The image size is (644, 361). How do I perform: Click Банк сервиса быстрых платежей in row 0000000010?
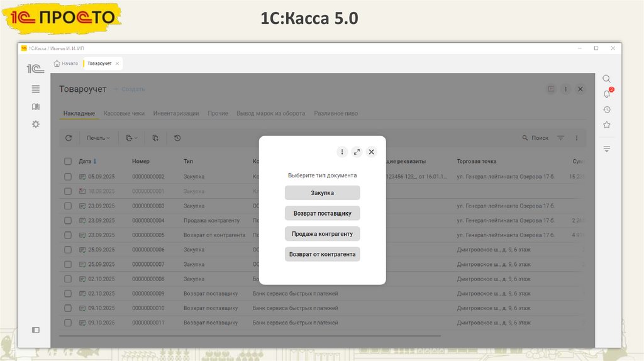point(296,308)
